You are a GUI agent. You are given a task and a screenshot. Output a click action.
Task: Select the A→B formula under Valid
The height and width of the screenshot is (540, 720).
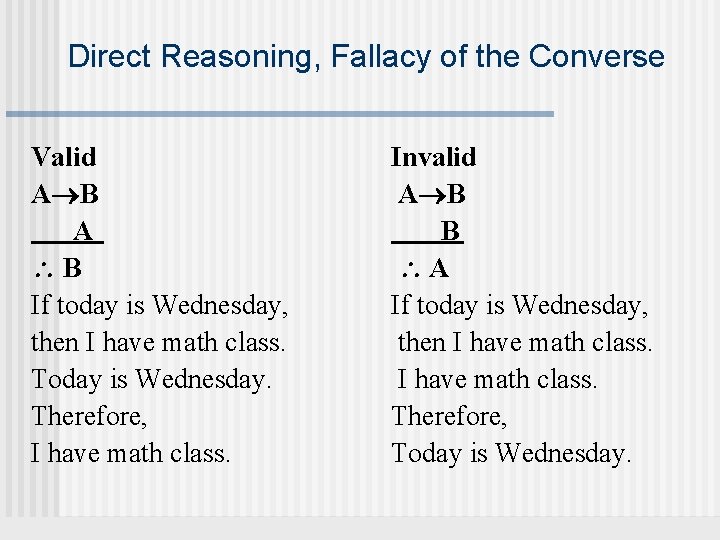pos(65,194)
